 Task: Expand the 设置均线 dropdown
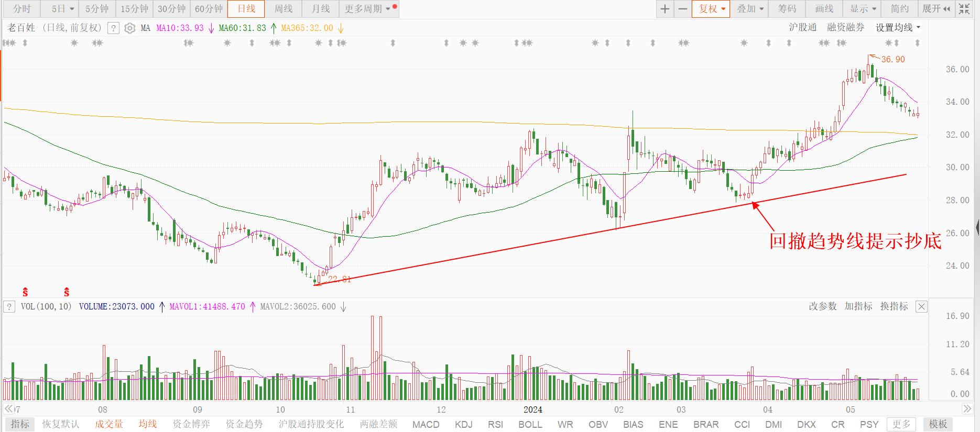(898, 28)
